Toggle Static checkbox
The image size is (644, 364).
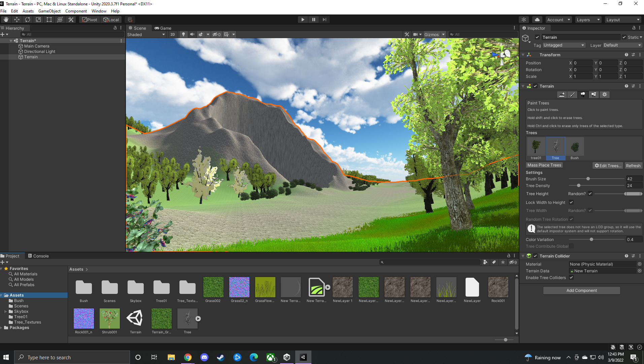click(624, 37)
